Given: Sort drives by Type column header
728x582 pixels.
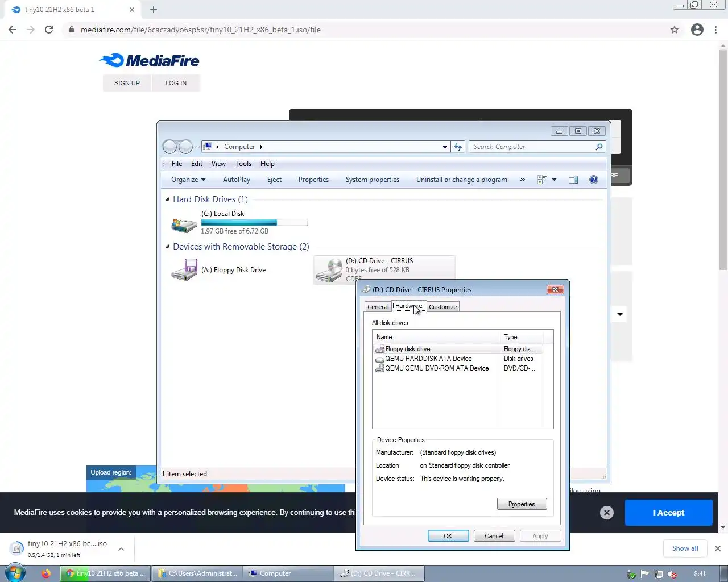Looking at the screenshot, I should [522, 337].
